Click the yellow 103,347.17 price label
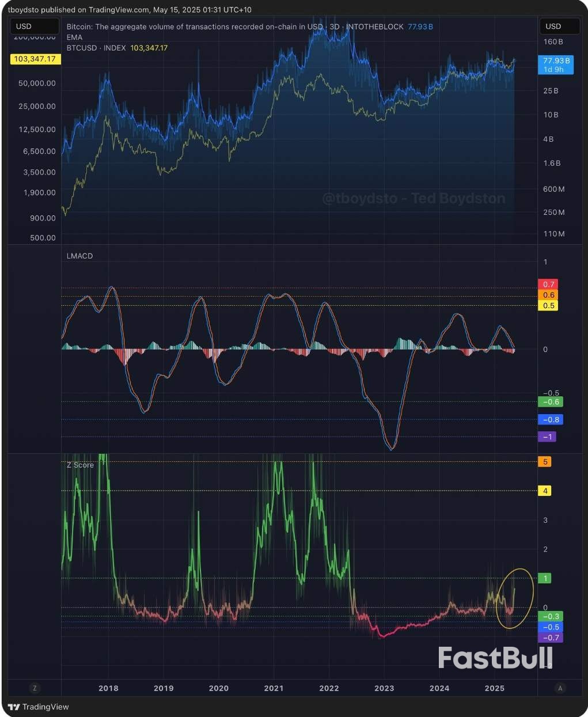Viewport: 588px width, 717px height. (35, 59)
